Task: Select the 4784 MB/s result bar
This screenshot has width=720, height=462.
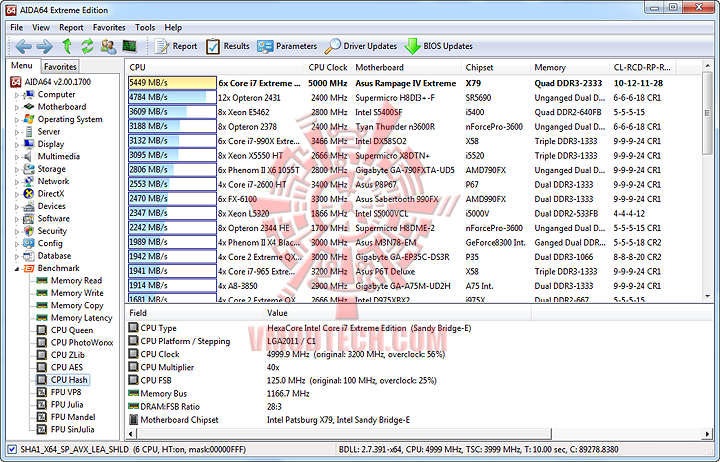Action: (x=172, y=97)
